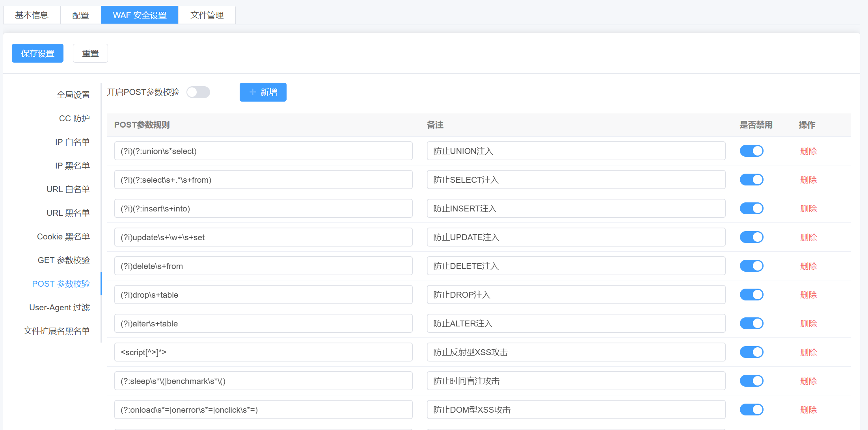Select POST 参数校验 menu item
Viewport: 868px width, 430px height.
(61, 284)
